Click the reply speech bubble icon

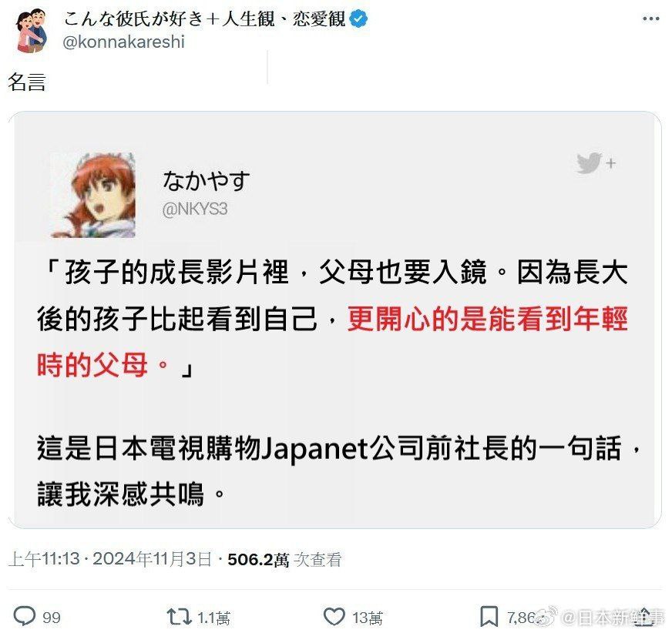coord(25,617)
